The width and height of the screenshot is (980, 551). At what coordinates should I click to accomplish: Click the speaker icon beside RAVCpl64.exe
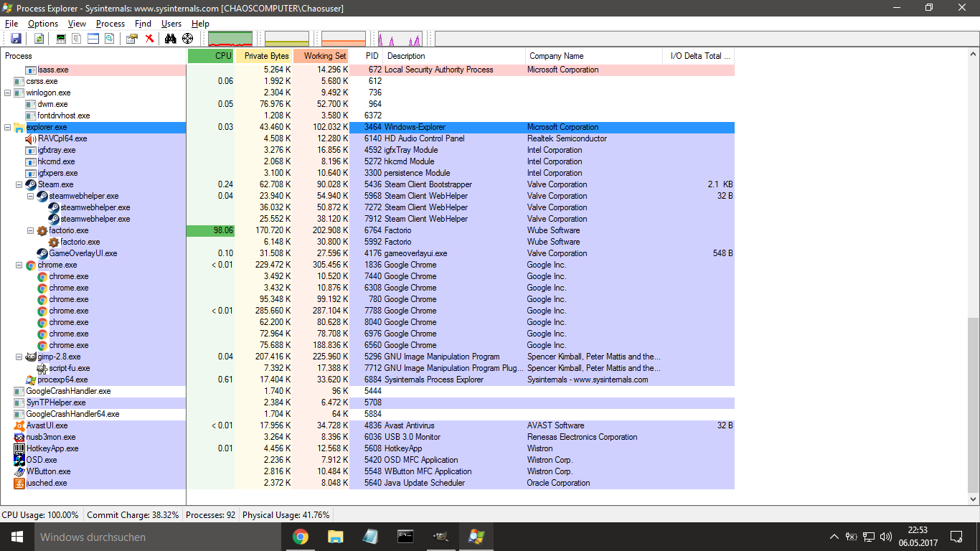click(x=31, y=138)
